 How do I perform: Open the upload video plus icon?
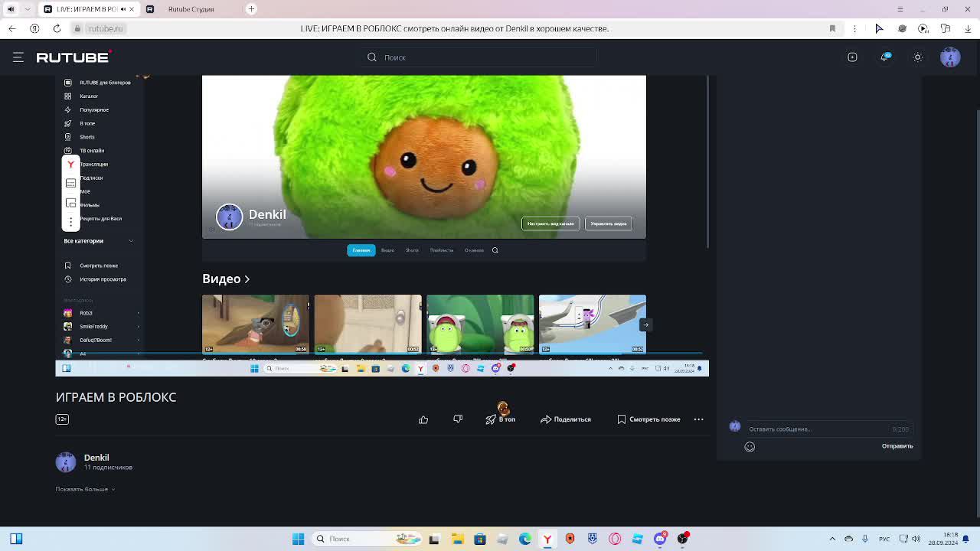tap(852, 57)
